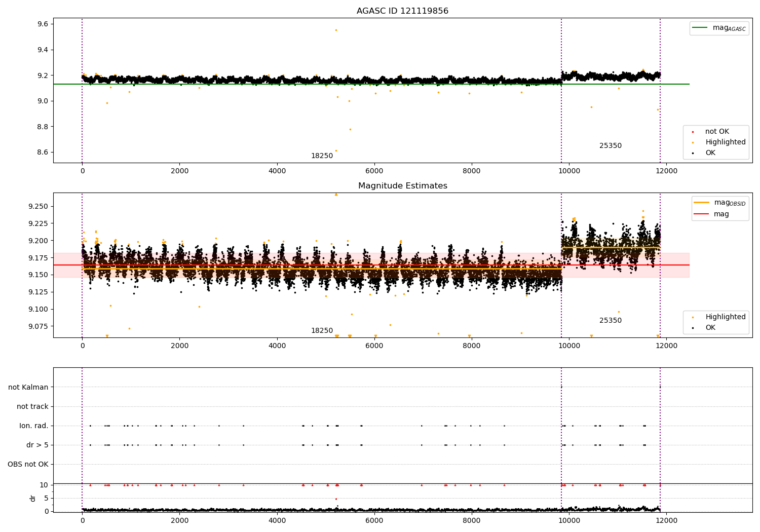Click the '18250' label in the middle plot

(x=322, y=331)
